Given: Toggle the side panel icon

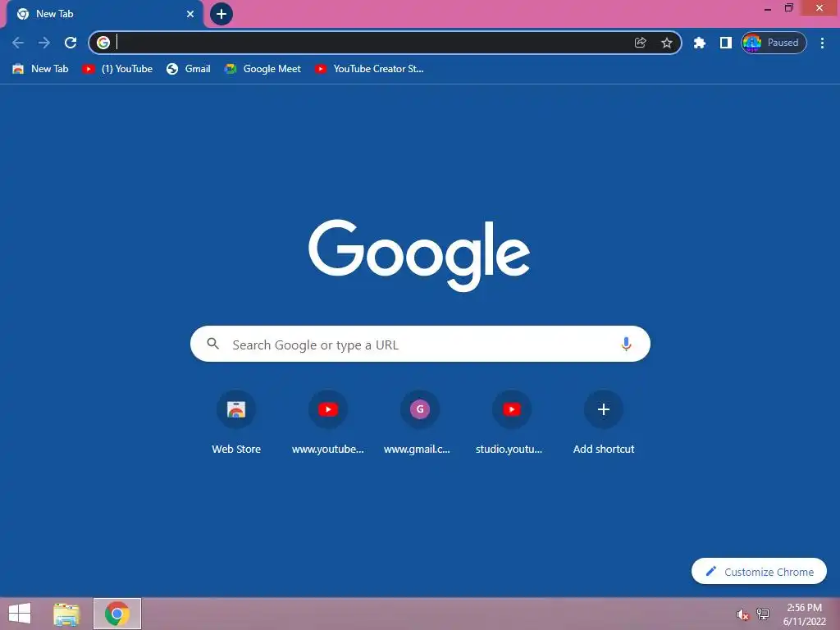Looking at the screenshot, I should 725,43.
